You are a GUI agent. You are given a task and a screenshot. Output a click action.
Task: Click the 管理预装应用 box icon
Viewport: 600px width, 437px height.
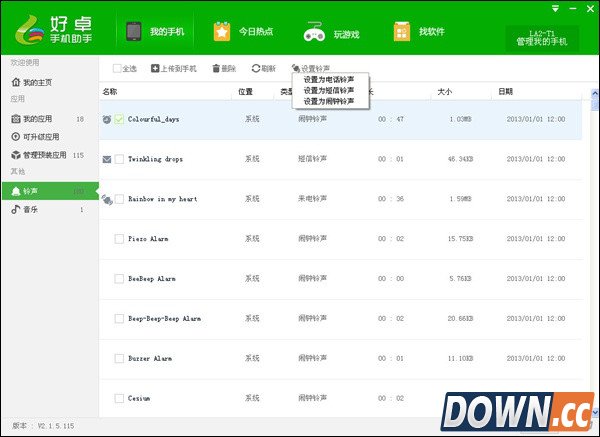(16, 155)
